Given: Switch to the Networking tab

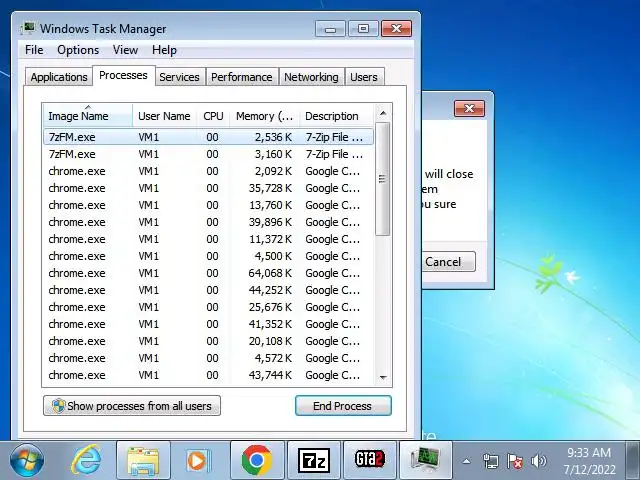Looking at the screenshot, I should pyautogui.click(x=311, y=77).
